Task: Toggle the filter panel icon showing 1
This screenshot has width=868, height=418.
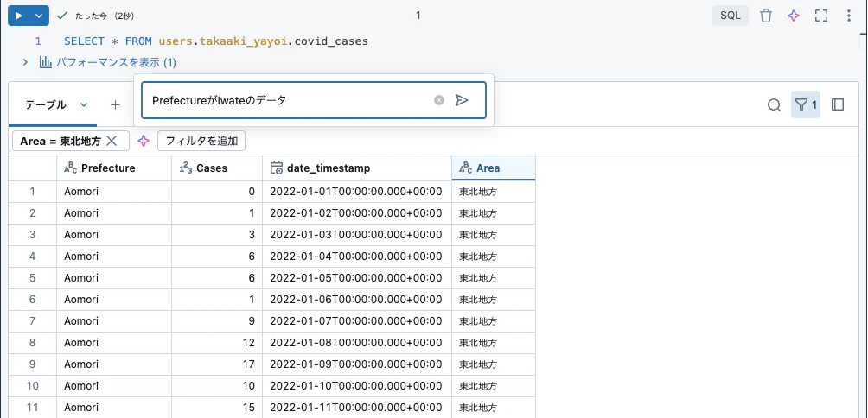Action: pyautogui.click(x=806, y=104)
